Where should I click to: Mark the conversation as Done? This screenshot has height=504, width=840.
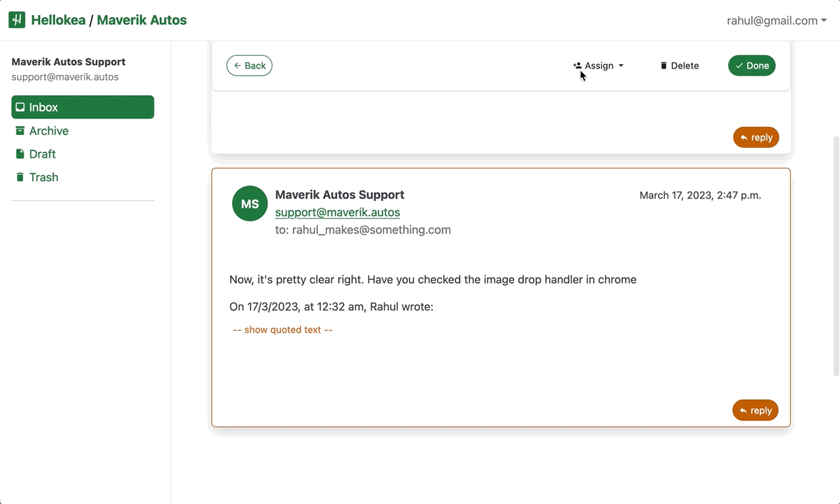tap(751, 65)
